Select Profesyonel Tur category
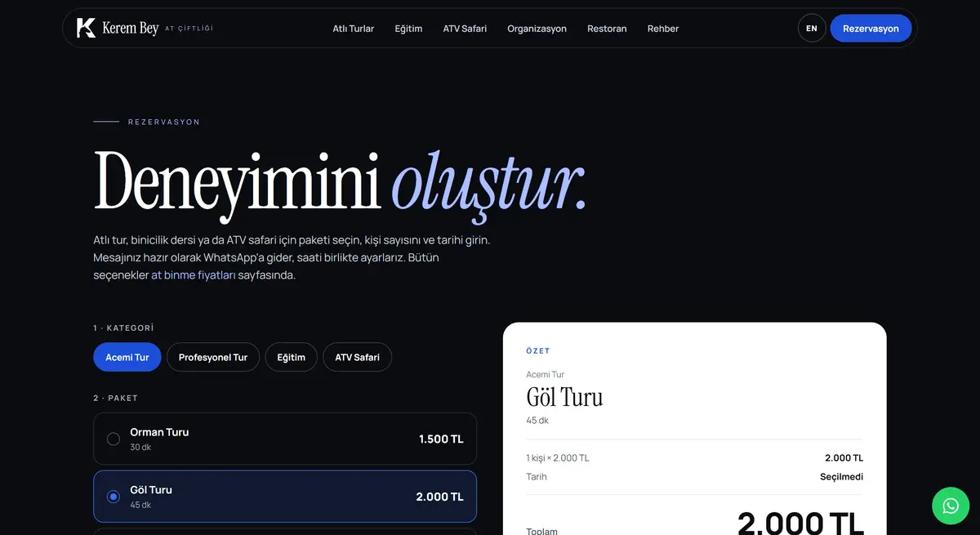The image size is (980, 535). 213,357
